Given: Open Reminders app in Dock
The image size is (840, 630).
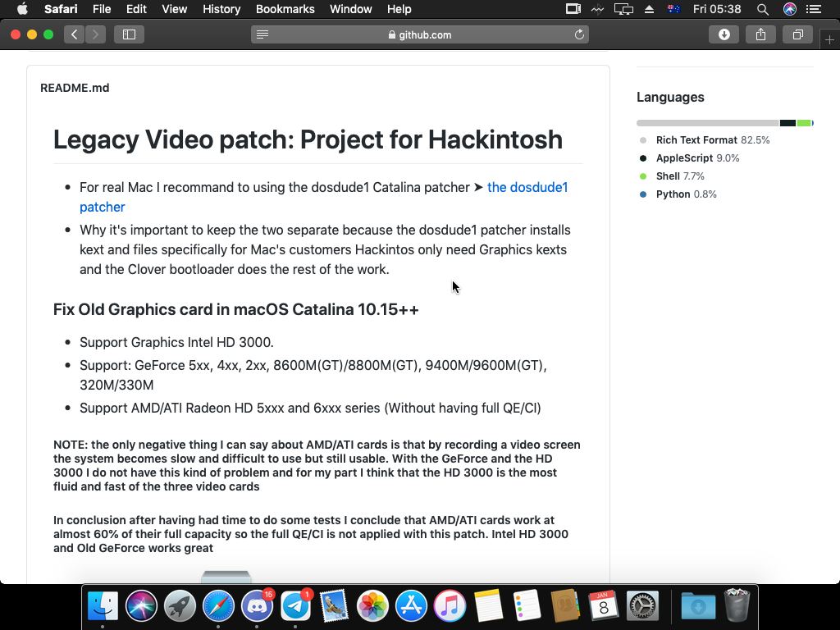Looking at the screenshot, I should [x=527, y=606].
